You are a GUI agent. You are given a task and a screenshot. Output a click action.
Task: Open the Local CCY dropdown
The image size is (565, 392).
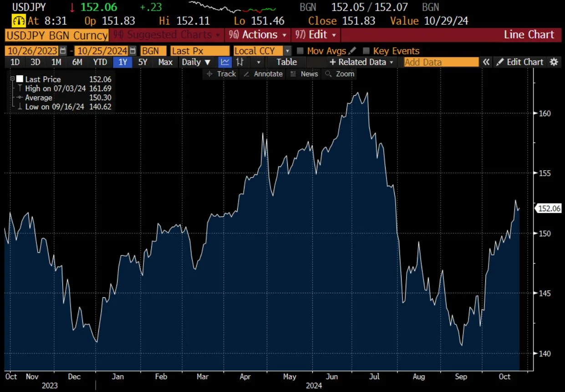287,51
